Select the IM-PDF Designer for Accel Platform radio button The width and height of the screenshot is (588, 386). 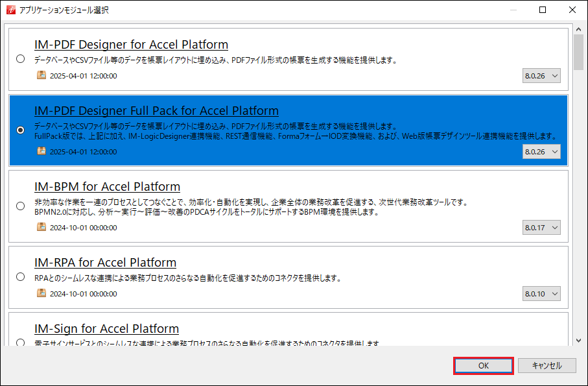tap(21, 59)
